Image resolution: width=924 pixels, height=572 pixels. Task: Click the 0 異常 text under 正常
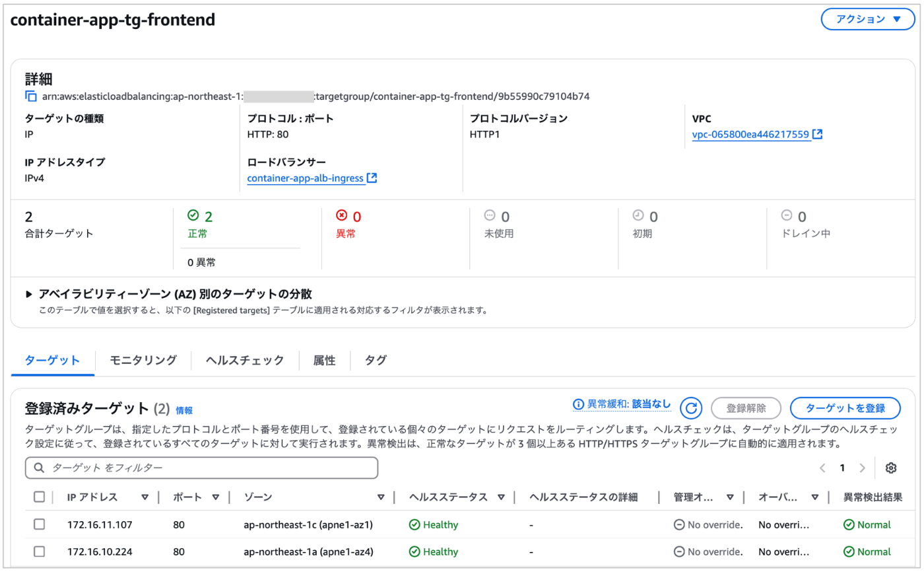(x=201, y=263)
